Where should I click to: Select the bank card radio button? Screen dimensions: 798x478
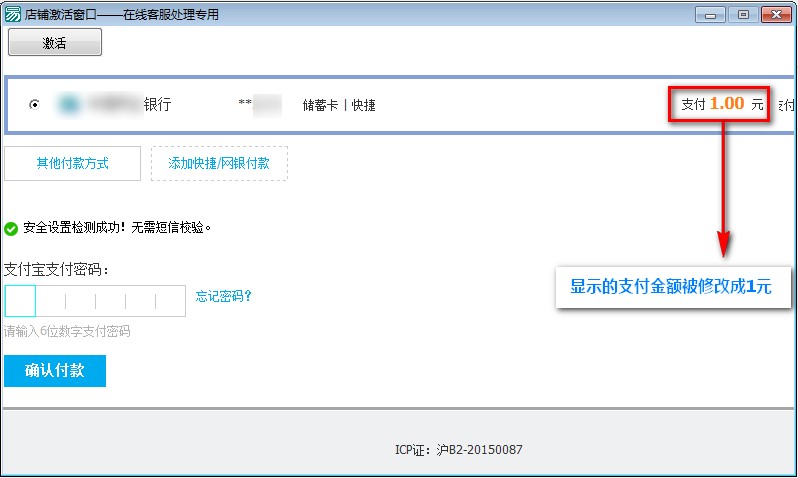click(x=34, y=104)
